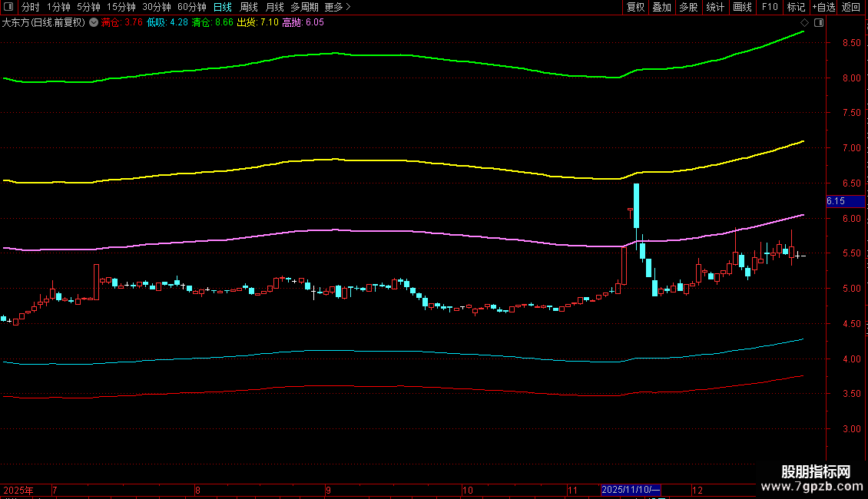Click the 返回 back button

[851, 7]
